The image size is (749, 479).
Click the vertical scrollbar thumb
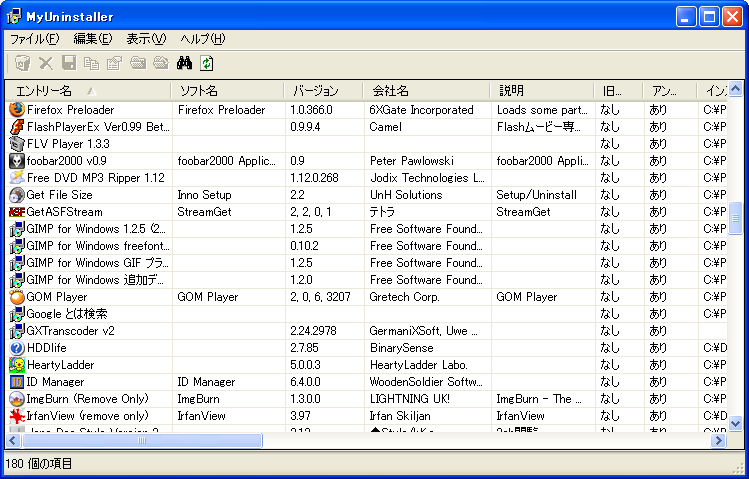click(x=736, y=218)
